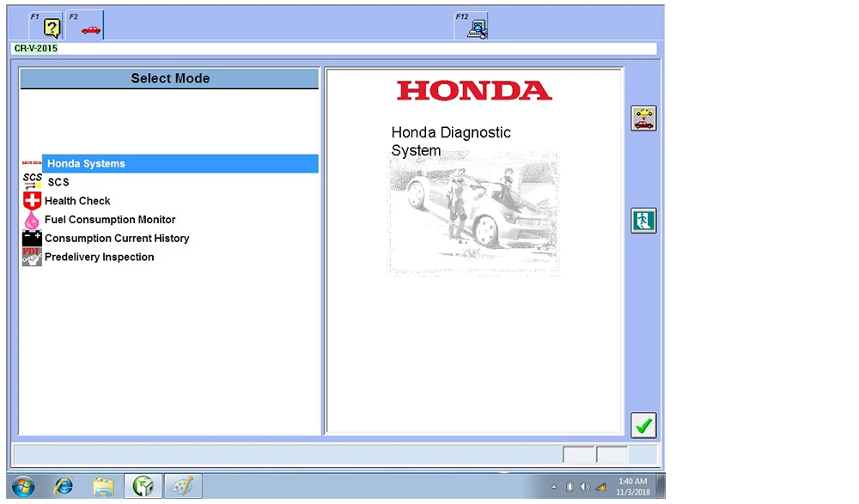Click the green exit door icon
This screenshot has width=859, height=504.
[643, 221]
